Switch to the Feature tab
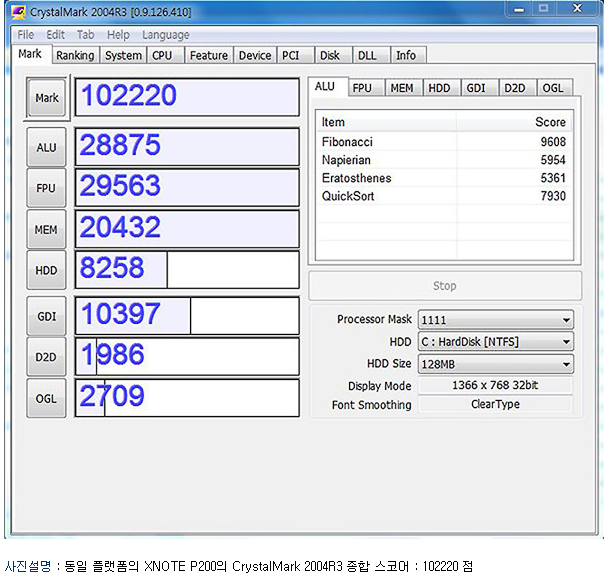614x582 pixels. click(209, 56)
